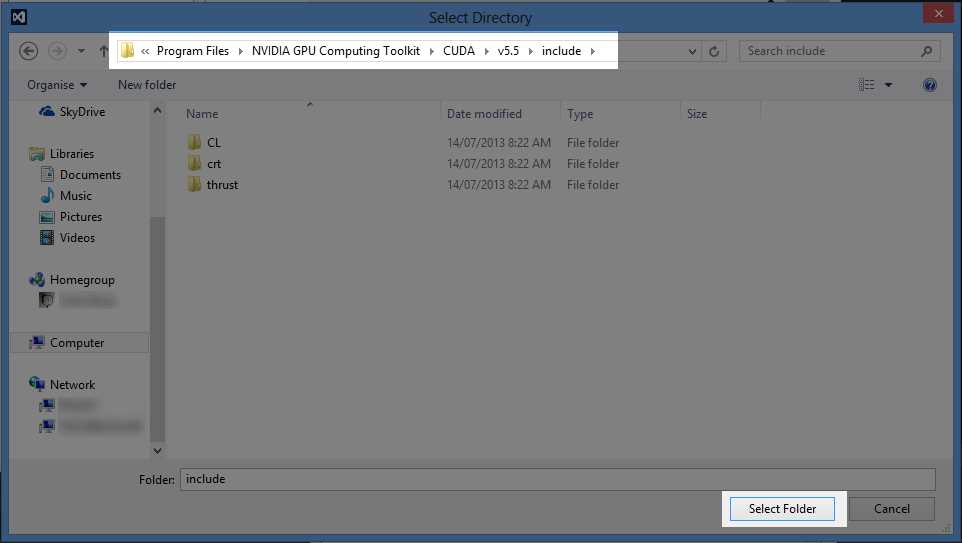
Task: Select the Videos library
Action: coord(77,237)
